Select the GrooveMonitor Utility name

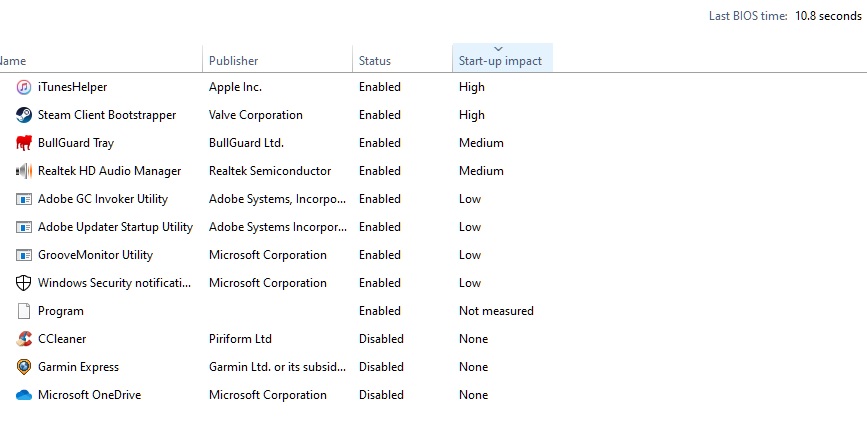(x=95, y=255)
